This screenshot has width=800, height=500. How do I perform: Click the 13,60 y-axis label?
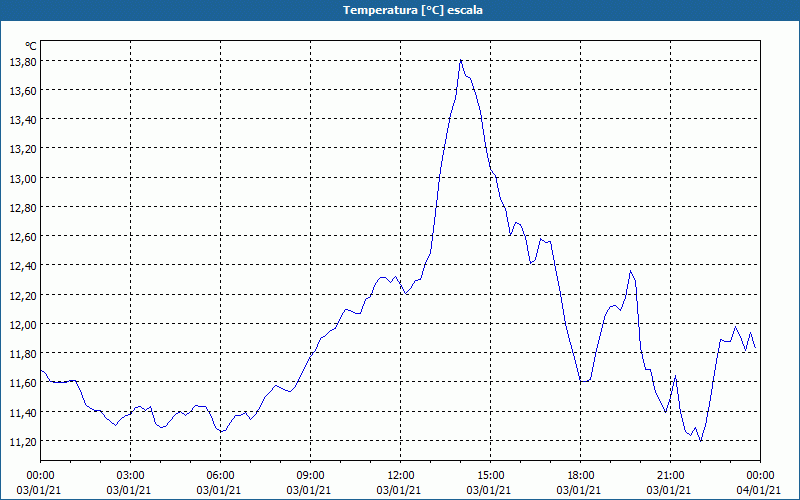(22, 90)
